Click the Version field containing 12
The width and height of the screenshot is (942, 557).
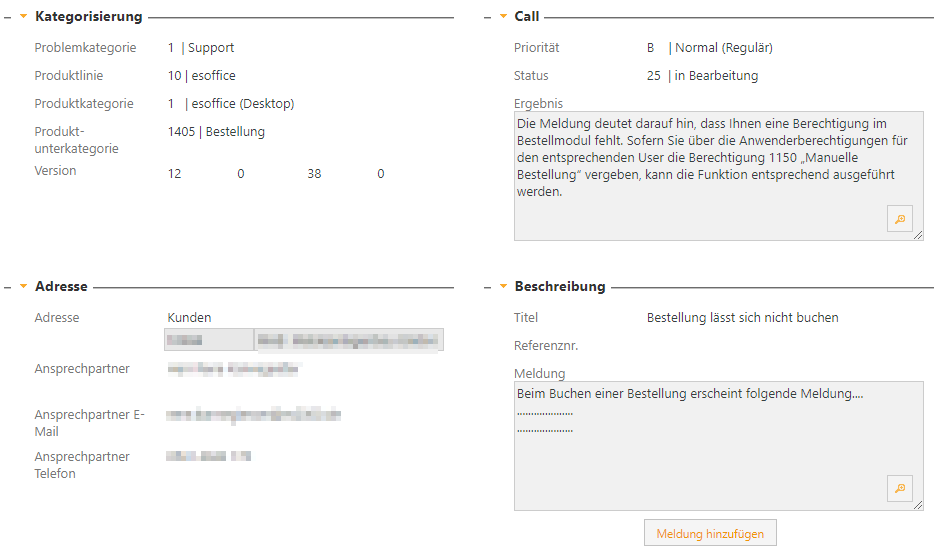coord(175,174)
